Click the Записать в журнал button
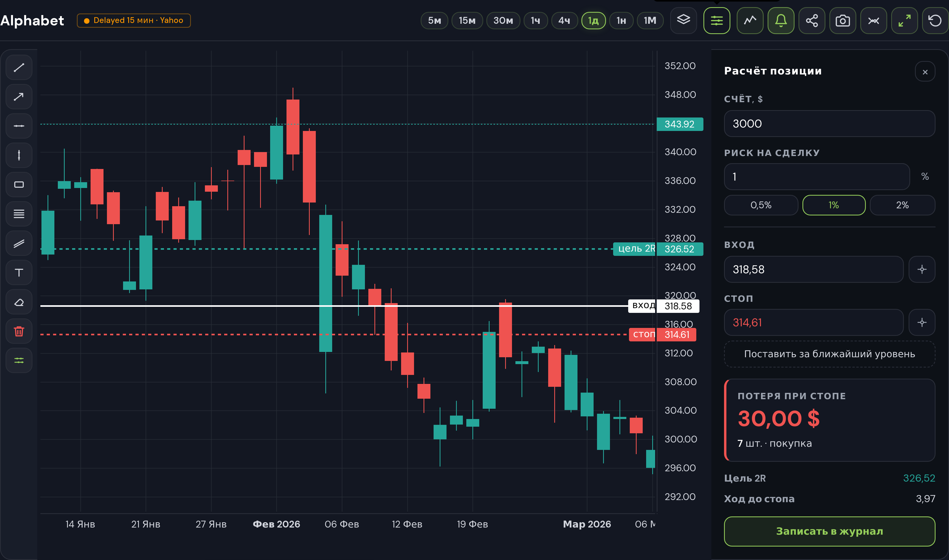This screenshot has height=560, width=949. click(x=829, y=531)
